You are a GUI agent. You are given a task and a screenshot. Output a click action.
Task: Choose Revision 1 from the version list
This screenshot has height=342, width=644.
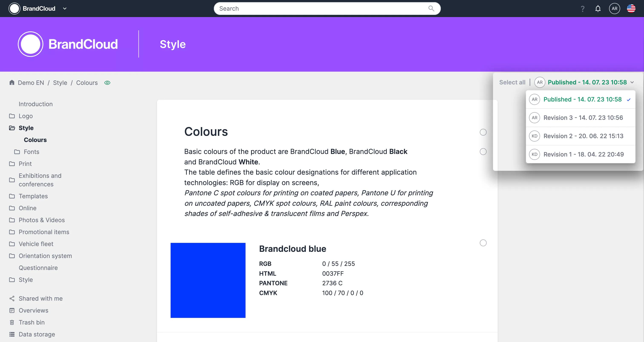point(583,154)
